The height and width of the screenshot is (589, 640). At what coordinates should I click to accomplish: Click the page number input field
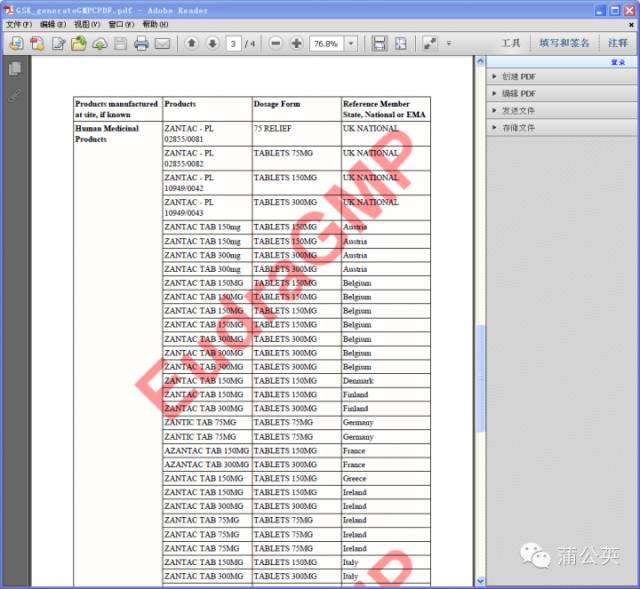coord(233,43)
